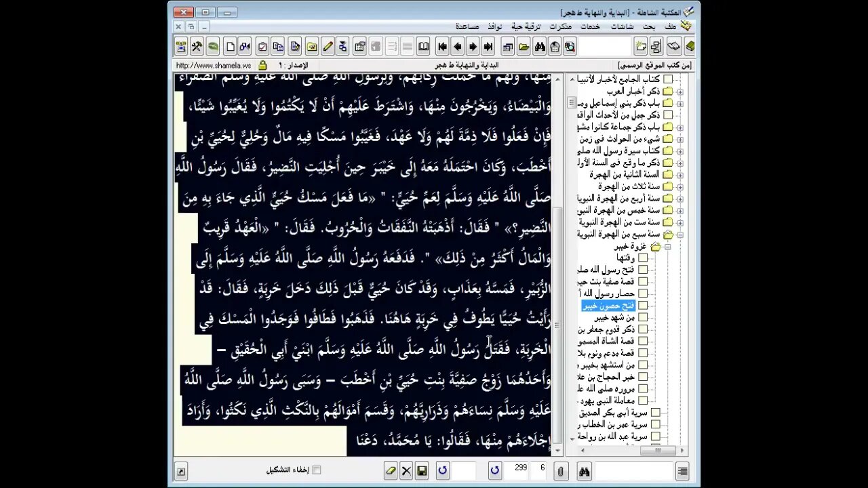Click the refresh arrow next to page number
Screen dimensions: 868x488
(x=494, y=470)
